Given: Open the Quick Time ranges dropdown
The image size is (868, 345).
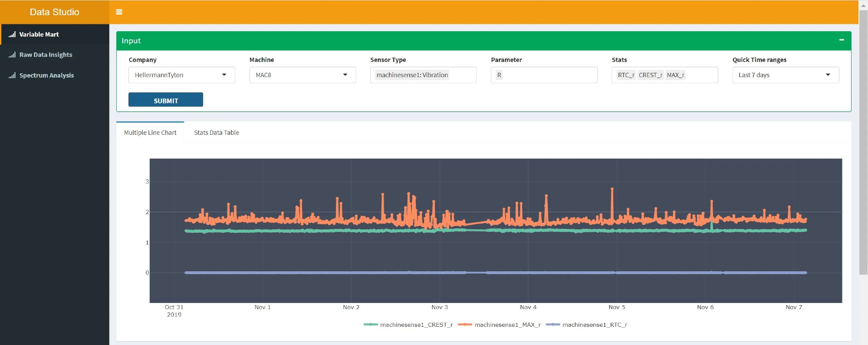Looking at the screenshot, I should coord(786,75).
